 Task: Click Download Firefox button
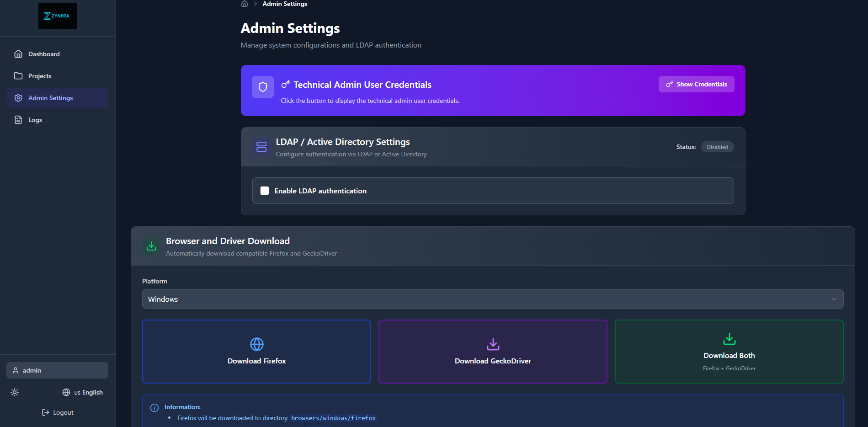[x=256, y=352]
